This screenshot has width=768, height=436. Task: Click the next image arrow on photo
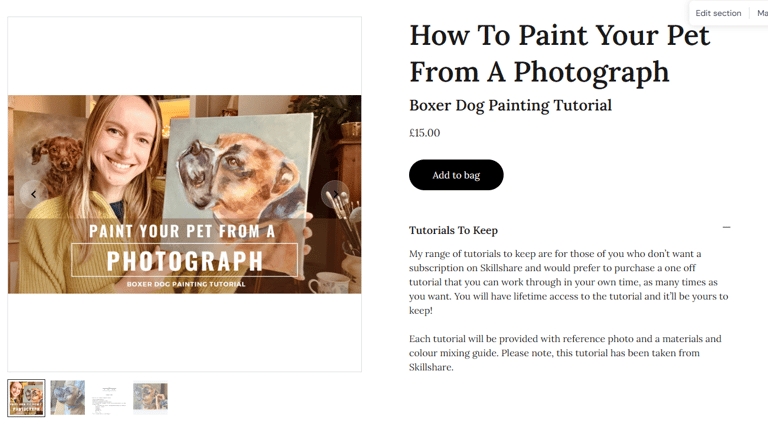click(x=335, y=194)
